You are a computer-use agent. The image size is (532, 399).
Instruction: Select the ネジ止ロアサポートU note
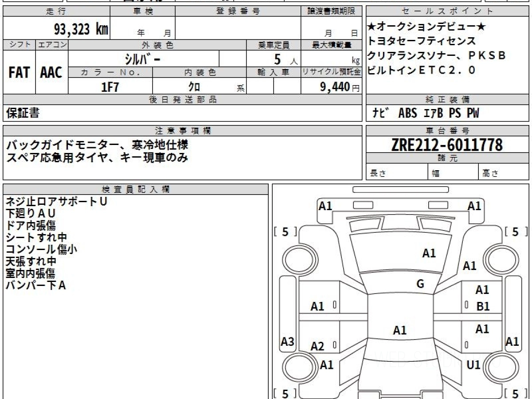click(56, 202)
